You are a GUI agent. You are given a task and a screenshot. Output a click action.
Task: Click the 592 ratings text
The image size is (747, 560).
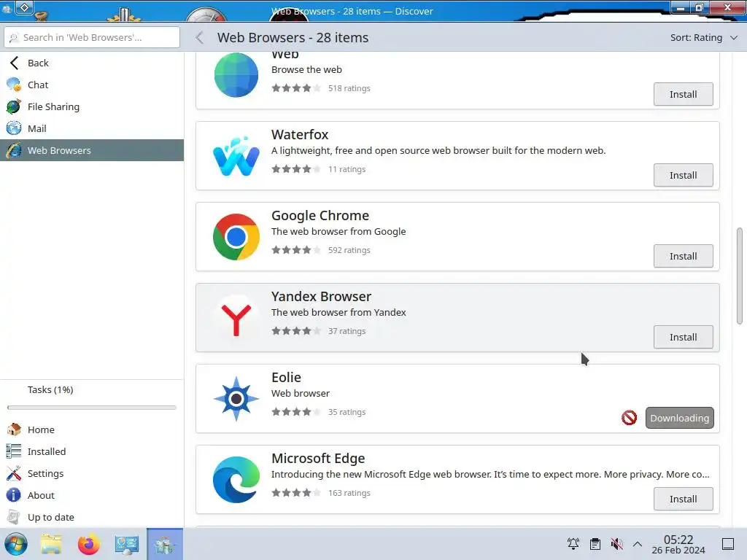349,250
